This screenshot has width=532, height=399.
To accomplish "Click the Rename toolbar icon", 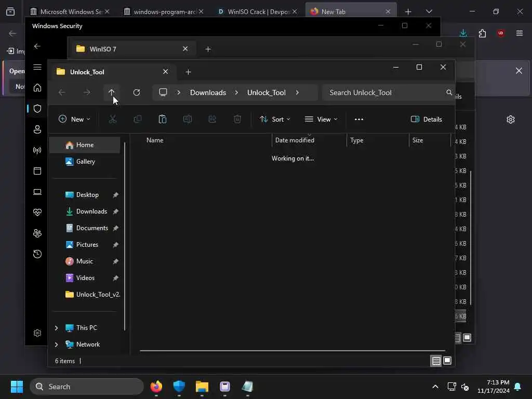I will [x=187, y=119].
